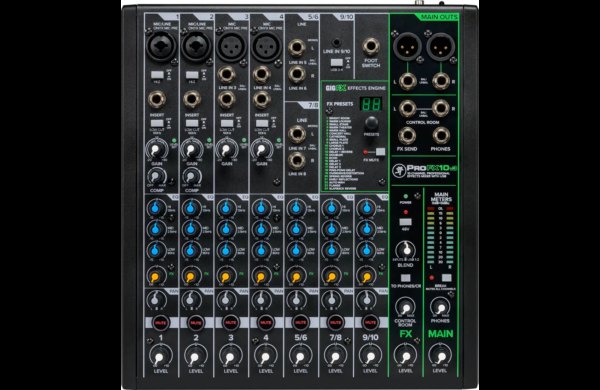The image size is (600, 390).
Task: Toggle the BREAK mute-all-channels switch
Action: tap(446, 278)
